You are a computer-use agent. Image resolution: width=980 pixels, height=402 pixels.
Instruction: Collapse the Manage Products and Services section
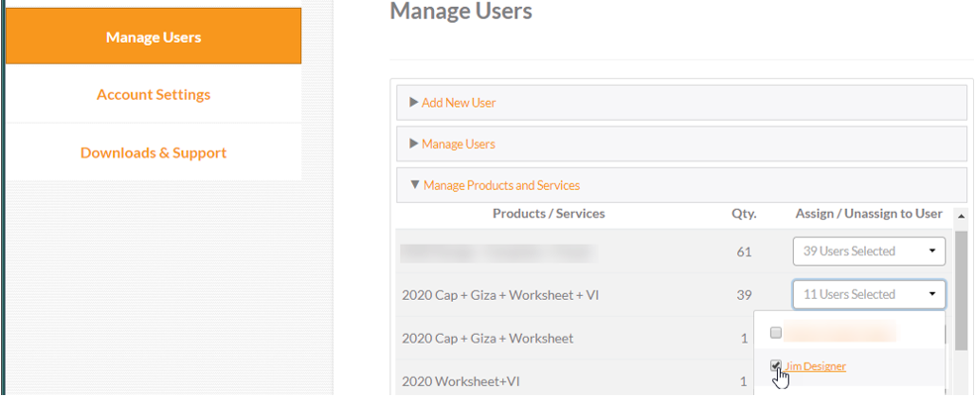coord(682,185)
